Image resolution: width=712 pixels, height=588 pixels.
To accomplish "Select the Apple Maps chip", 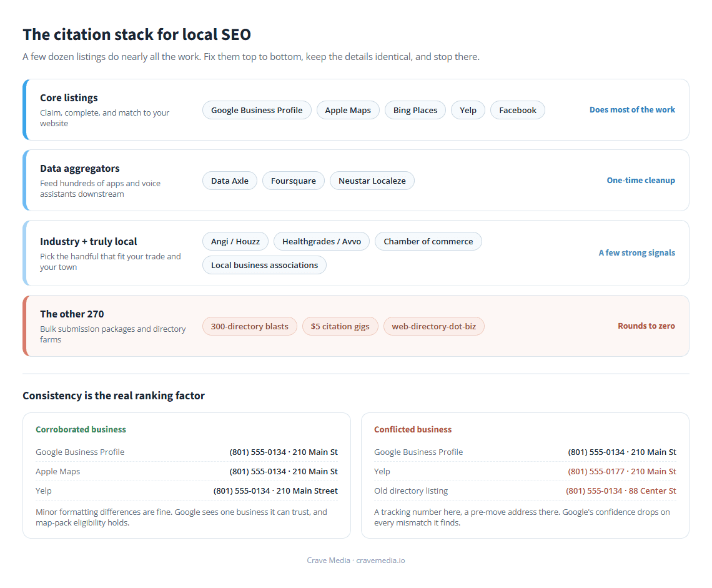I will [348, 110].
